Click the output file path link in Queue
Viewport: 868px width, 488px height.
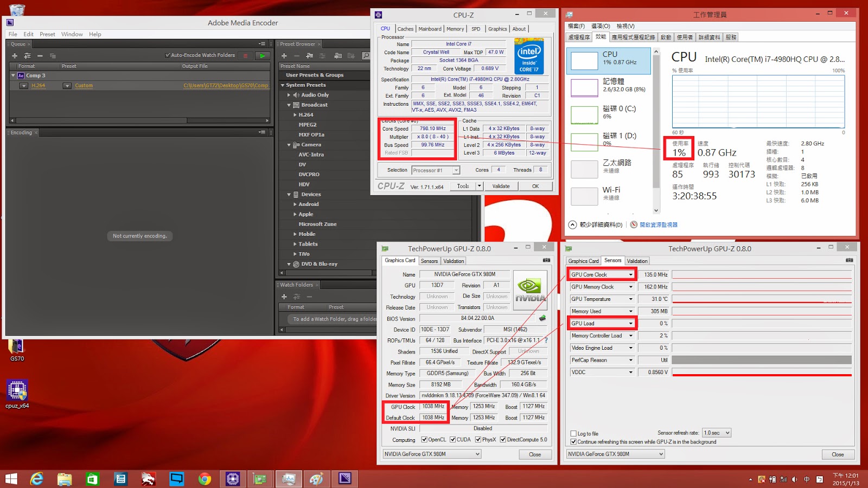[226, 86]
